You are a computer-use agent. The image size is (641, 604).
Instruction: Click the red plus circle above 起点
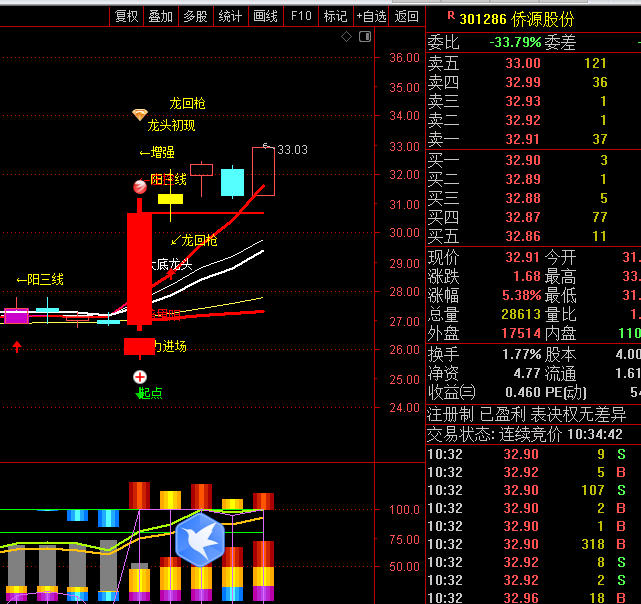coord(140,376)
